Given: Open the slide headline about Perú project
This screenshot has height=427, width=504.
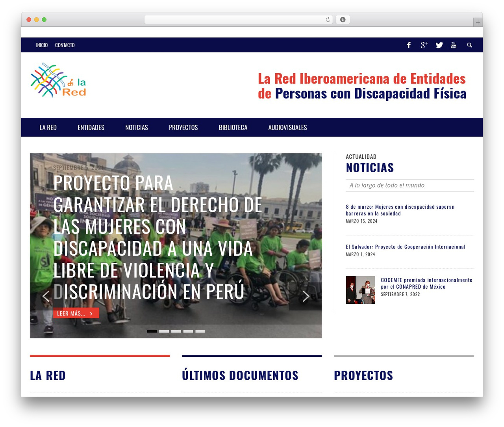Looking at the screenshot, I should click(x=157, y=238).
